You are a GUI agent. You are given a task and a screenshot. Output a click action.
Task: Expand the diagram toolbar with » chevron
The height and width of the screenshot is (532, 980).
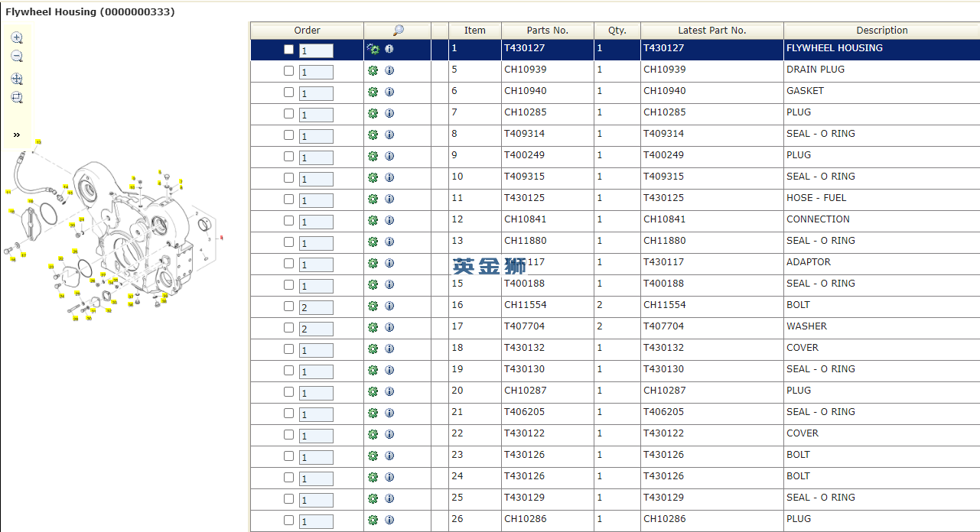coord(17,135)
